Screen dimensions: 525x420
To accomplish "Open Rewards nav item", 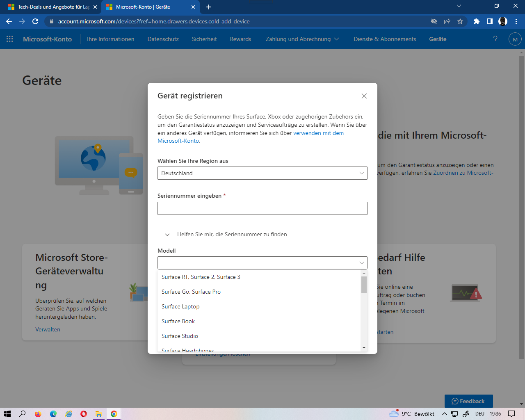I will coord(240,39).
